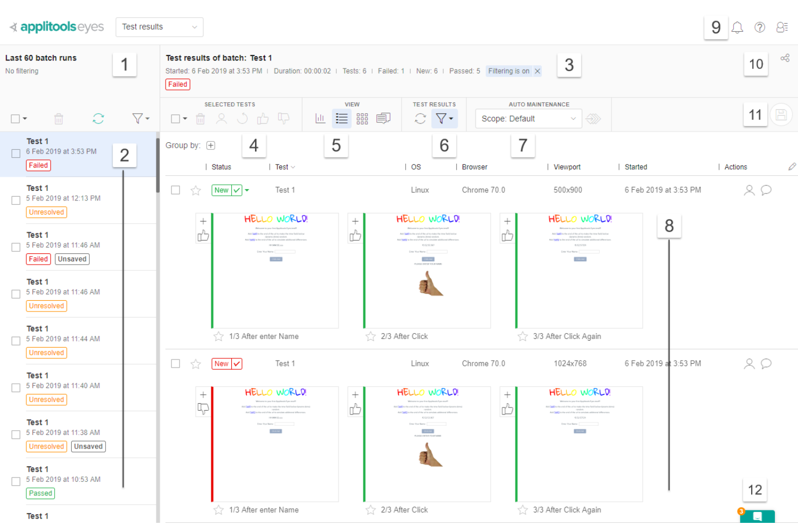Expand the Group by options
This screenshot has width=798, height=532.
(x=211, y=145)
